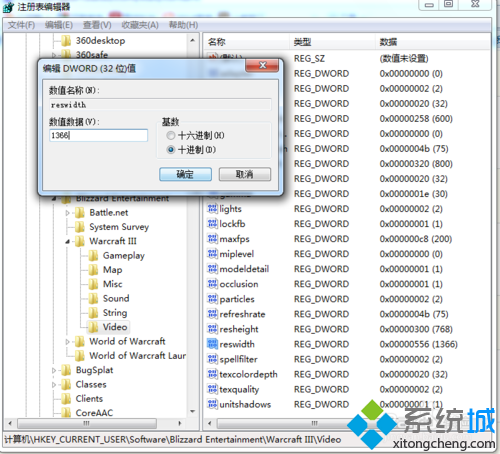This screenshot has height=454, width=500.
Task: Collapse the Blizzard Entertainment tree node
Action: tap(54, 199)
